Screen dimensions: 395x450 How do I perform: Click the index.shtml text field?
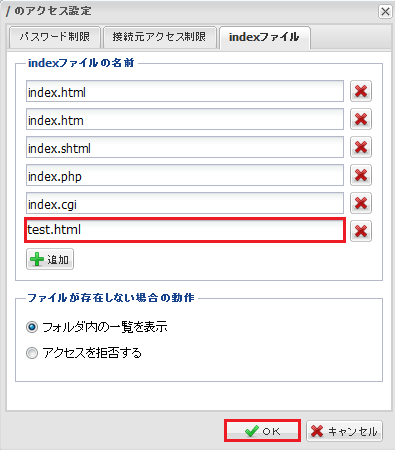[x=185, y=147]
